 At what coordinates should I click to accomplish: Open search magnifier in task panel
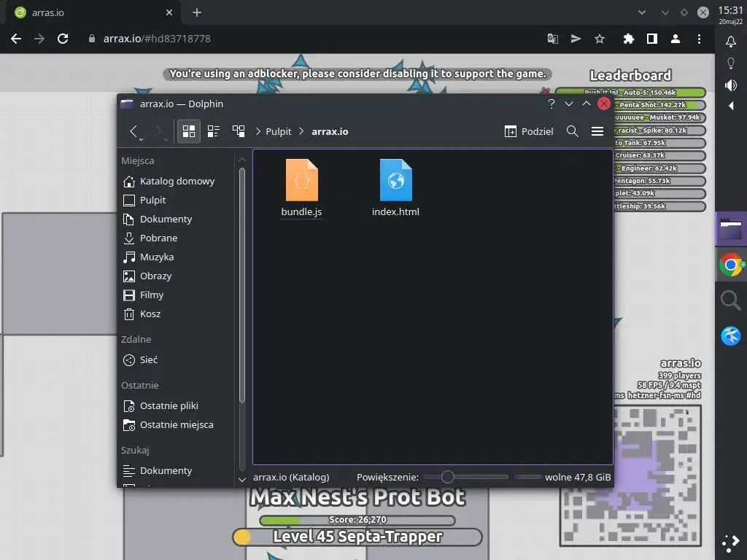(x=730, y=300)
